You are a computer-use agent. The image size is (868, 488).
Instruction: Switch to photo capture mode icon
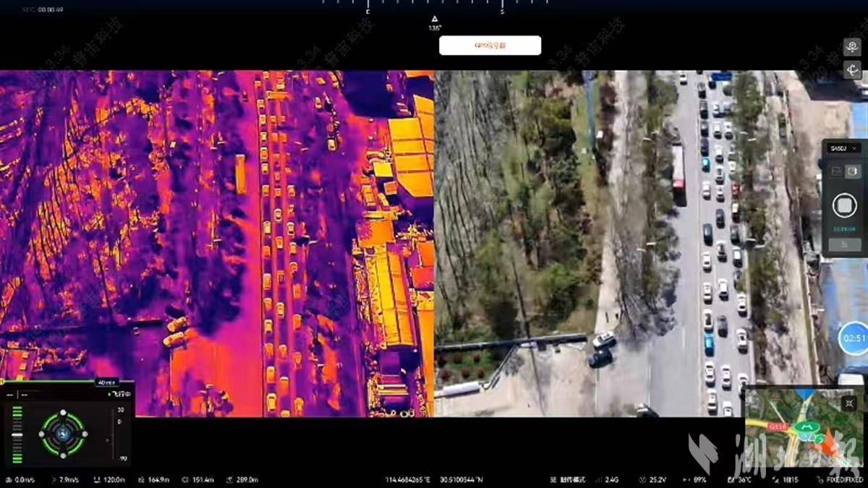pos(836,171)
